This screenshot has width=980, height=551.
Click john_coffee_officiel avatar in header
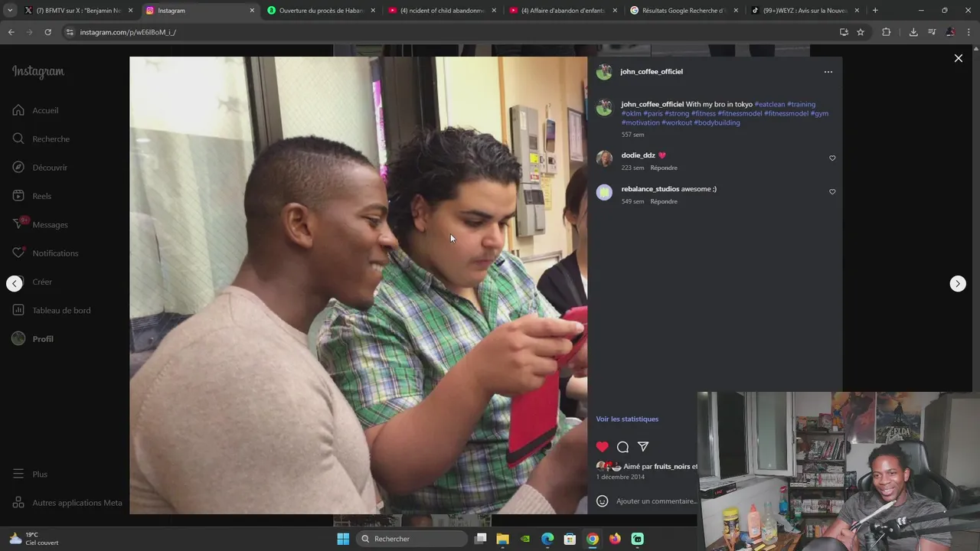[x=604, y=72]
